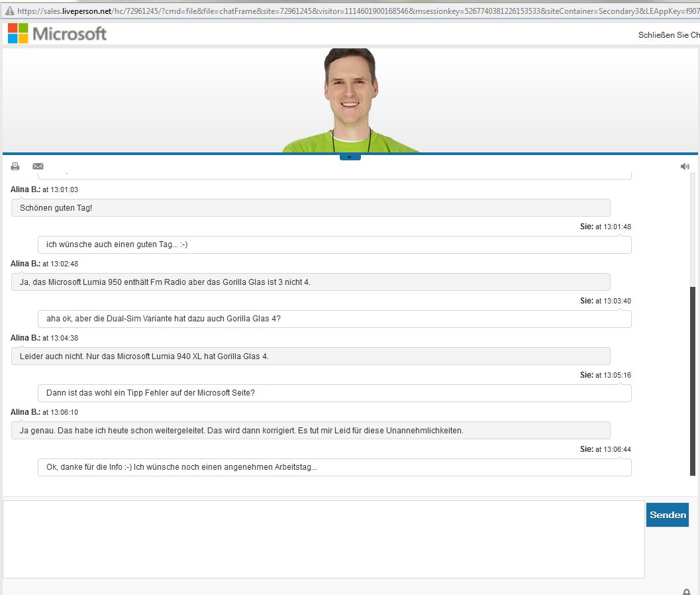Click the lock icon at bottom right
The height and width of the screenshot is (595, 700).
(x=687, y=592)
